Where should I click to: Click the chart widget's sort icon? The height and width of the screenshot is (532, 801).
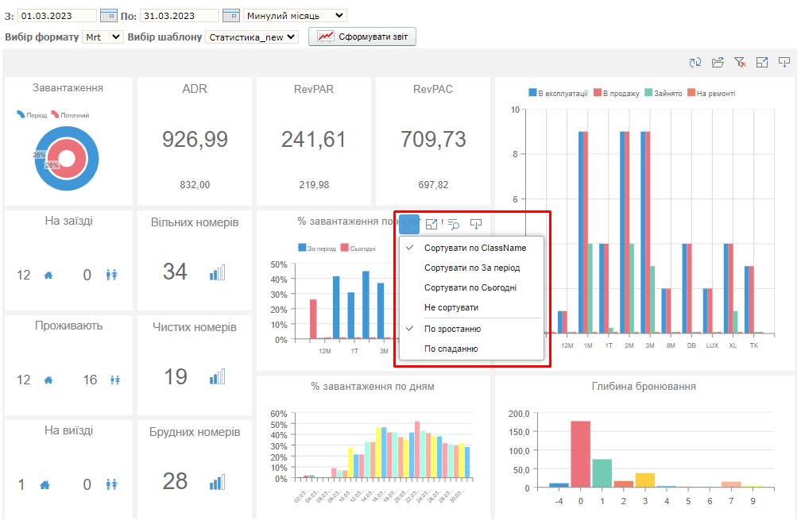click(x=409, y=225)
